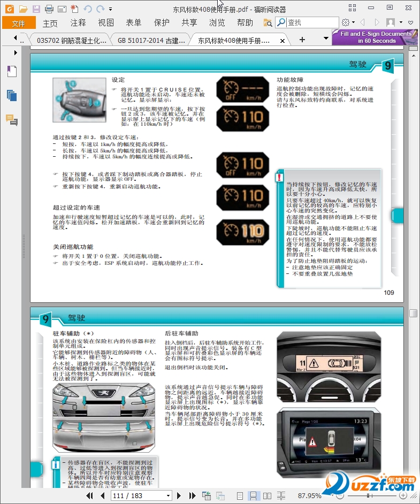This screenshot has width=420, height=504.
Task: Open the 文件 menu
Action: pos(19,23)
